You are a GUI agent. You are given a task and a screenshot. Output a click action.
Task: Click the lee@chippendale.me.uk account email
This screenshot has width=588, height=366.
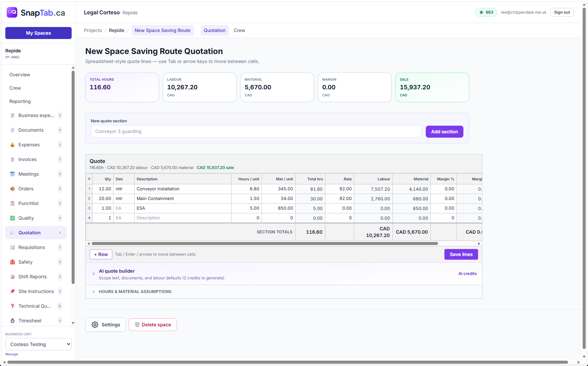coord(523,12)
